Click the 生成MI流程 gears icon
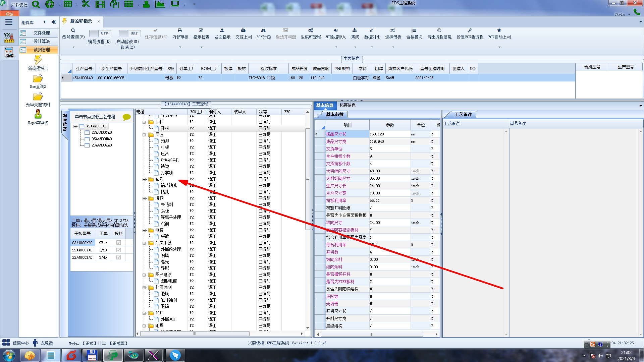The image size is (644, 362). pyautogui.click(x=311, y=31)
